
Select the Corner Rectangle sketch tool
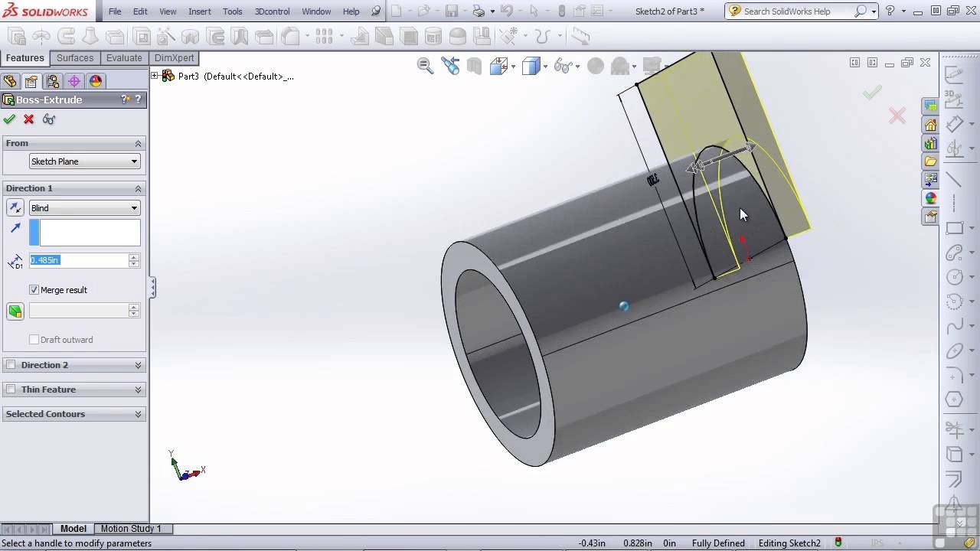955,228
